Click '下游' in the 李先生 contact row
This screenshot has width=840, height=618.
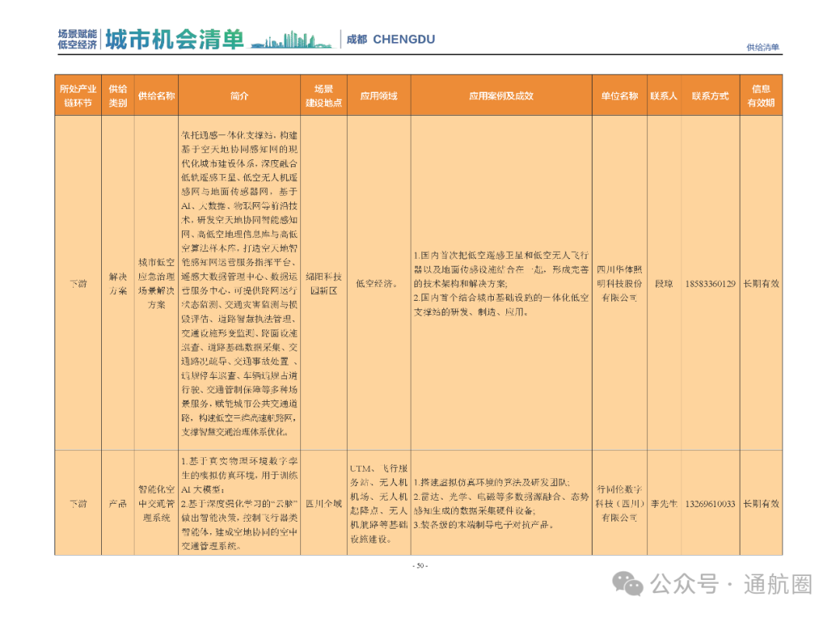tap(79, 504)
